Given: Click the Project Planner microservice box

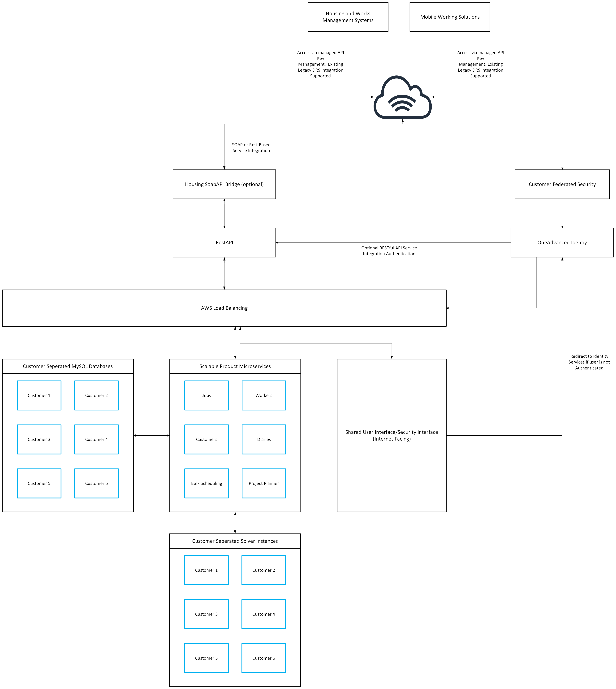Looking at the screenshot, I should [264, 483].
